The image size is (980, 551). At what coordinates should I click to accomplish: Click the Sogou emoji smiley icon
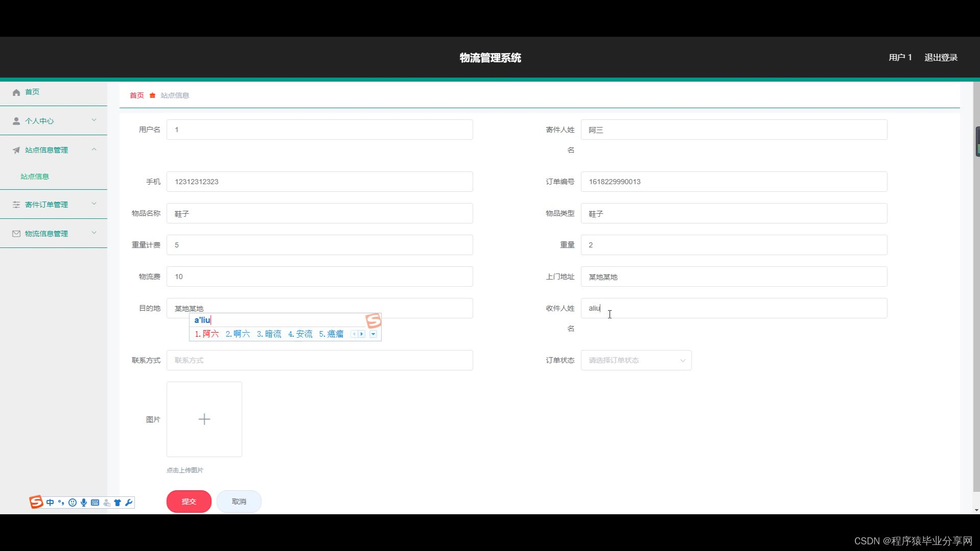coord(72,503)
